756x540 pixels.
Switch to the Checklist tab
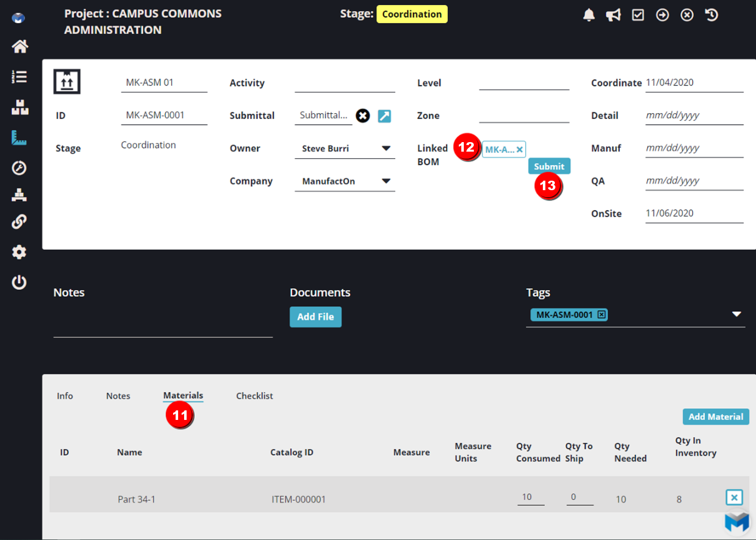click(x=254, y=396)
